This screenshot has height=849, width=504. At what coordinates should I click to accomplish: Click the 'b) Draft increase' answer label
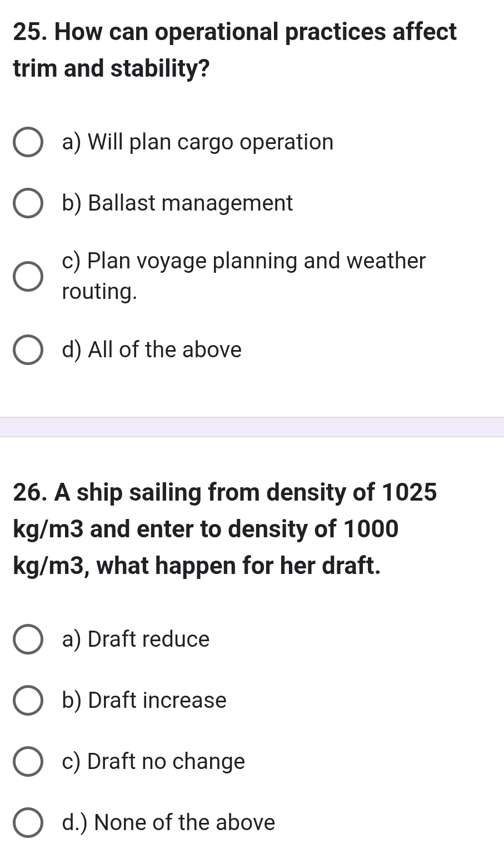(x=144, y=700)
